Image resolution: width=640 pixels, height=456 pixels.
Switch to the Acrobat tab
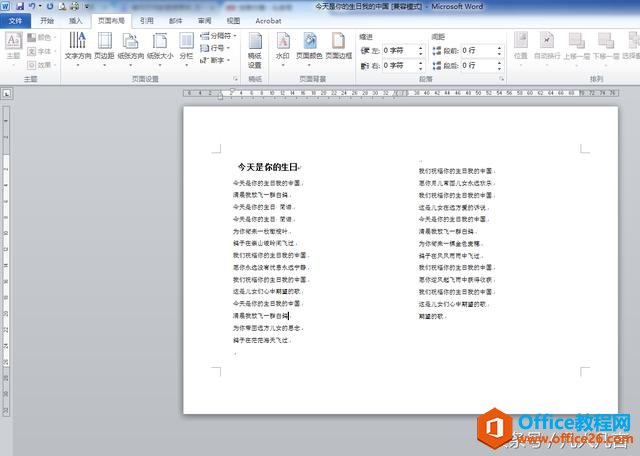[268, 21]
